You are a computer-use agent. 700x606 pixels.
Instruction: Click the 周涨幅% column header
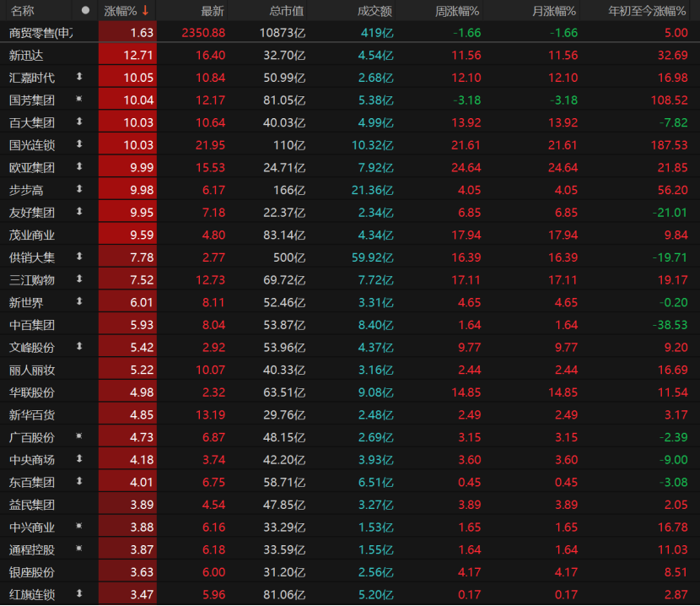coord(456,11)
